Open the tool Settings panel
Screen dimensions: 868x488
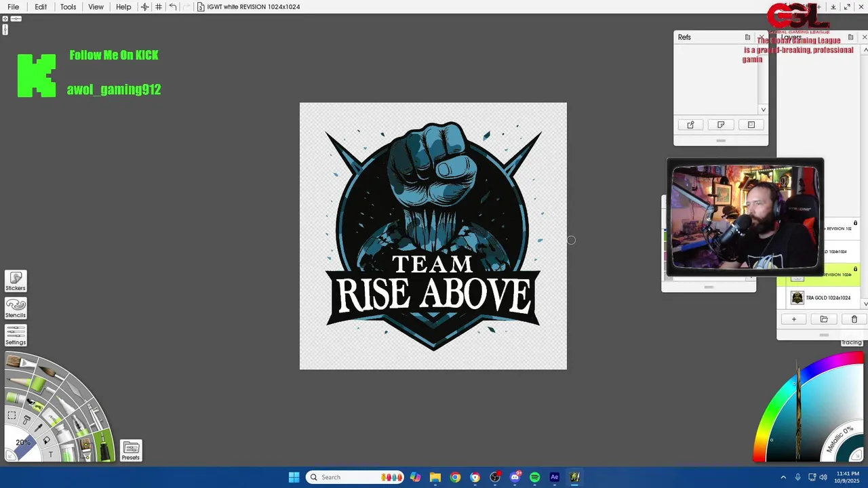coord(16,335)
